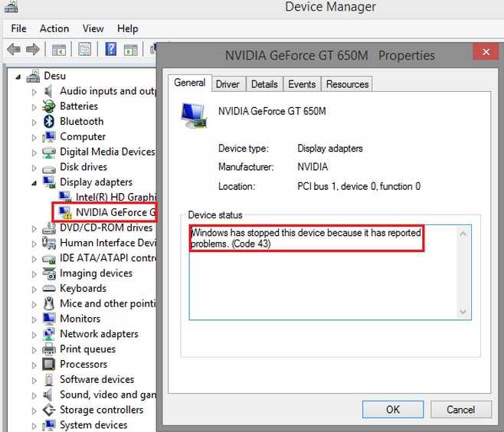The width and height of the screenshot is (504, 432).
Task: Click the Forward arrow toolbar icon
Action: coord(33,50)
